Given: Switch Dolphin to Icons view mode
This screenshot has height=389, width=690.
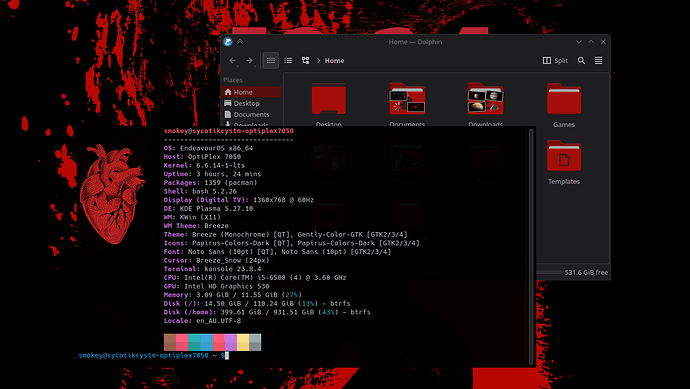Looking at the screenshot, I should point(271,61).
